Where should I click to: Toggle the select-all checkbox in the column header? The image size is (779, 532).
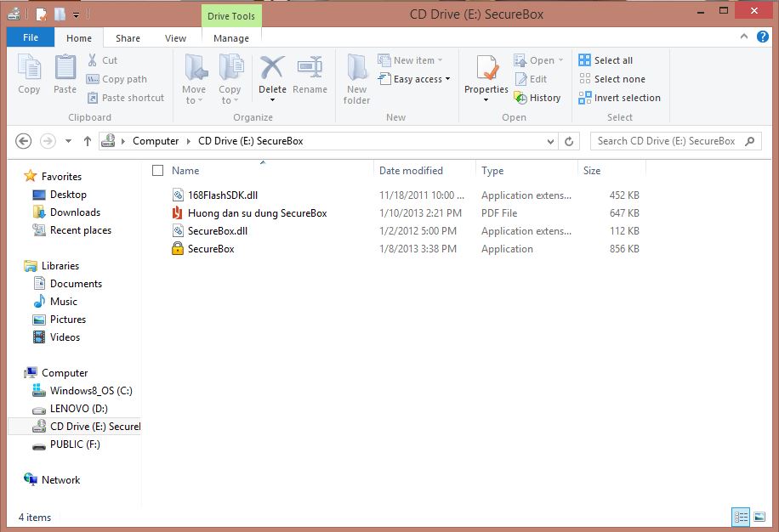tap(157, 171)
